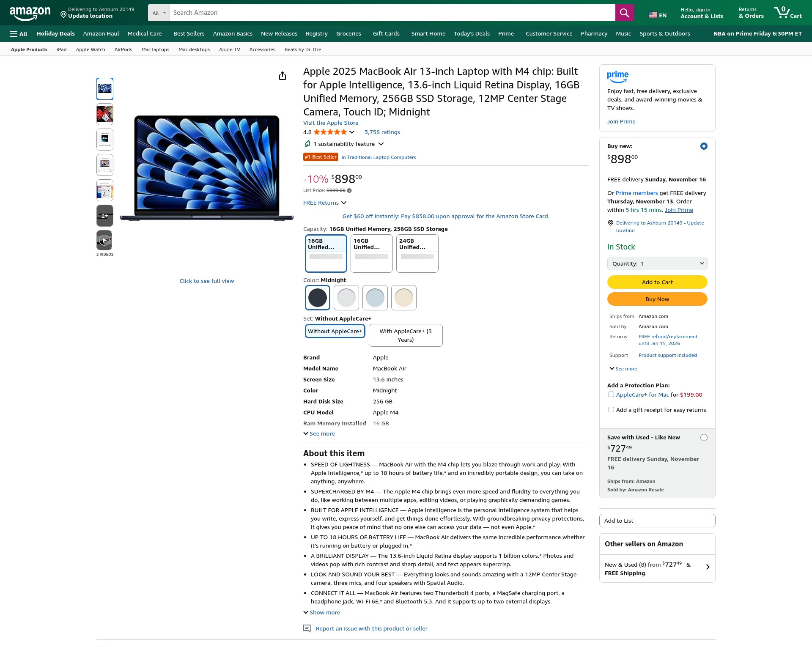Click the magnifying glass search button
The height and width of the screenshot is (647, 812).
624,13
